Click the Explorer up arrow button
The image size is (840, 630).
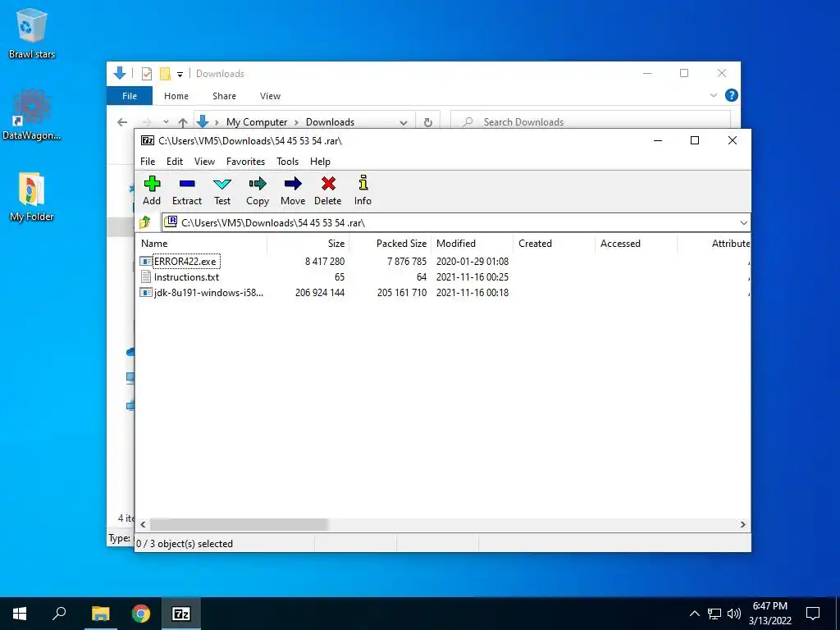(x=183, y=122)
